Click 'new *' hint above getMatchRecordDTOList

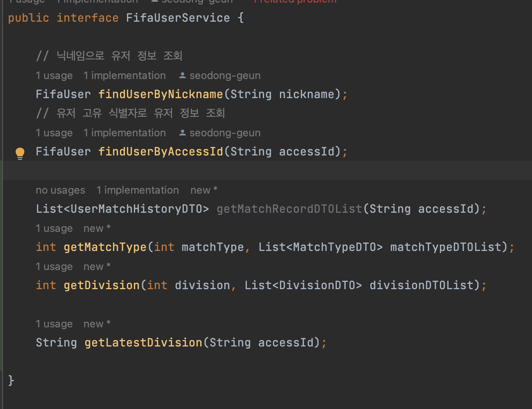pyautogui.click(x=204, y=190)
